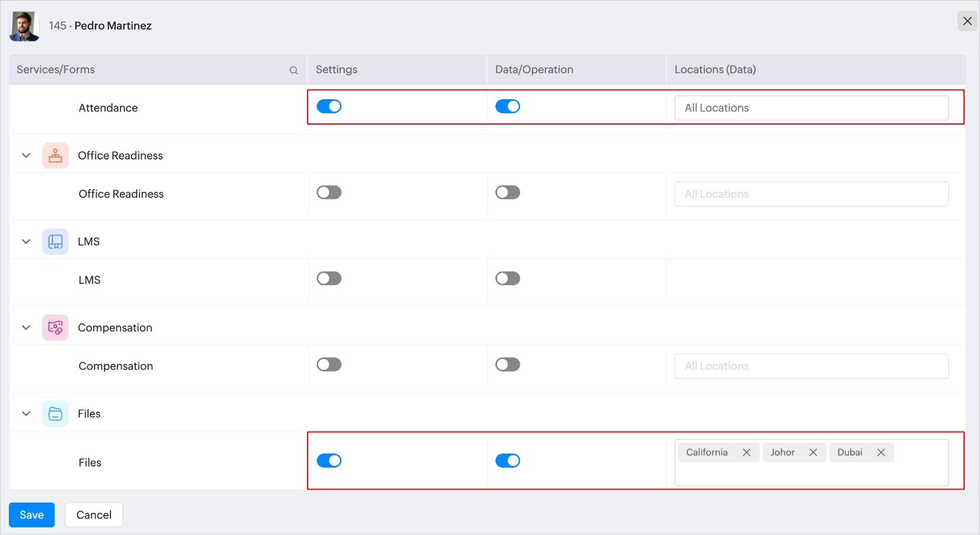
Task: Click the LMS module icon
Action: pyautogui.click(x=55, y=242)
